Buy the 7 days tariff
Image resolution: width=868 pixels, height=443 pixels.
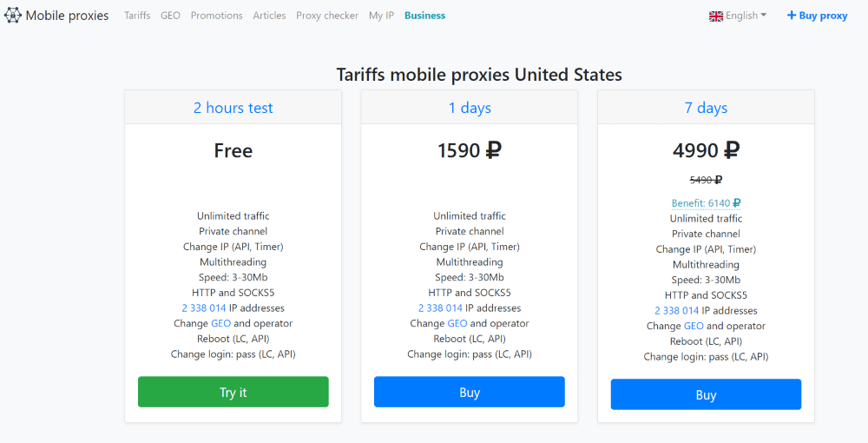coord(706,394)
